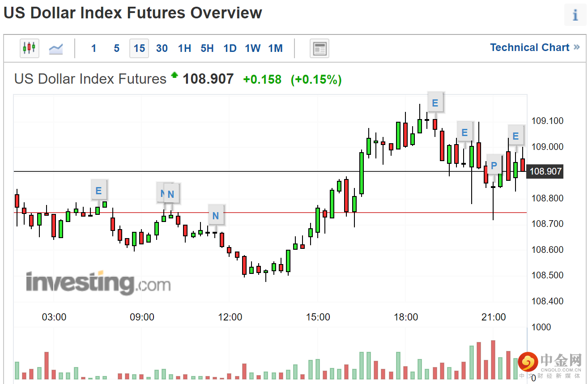Click the E event marker near 18:00
The image size is (588, 384).
[435, 103]
